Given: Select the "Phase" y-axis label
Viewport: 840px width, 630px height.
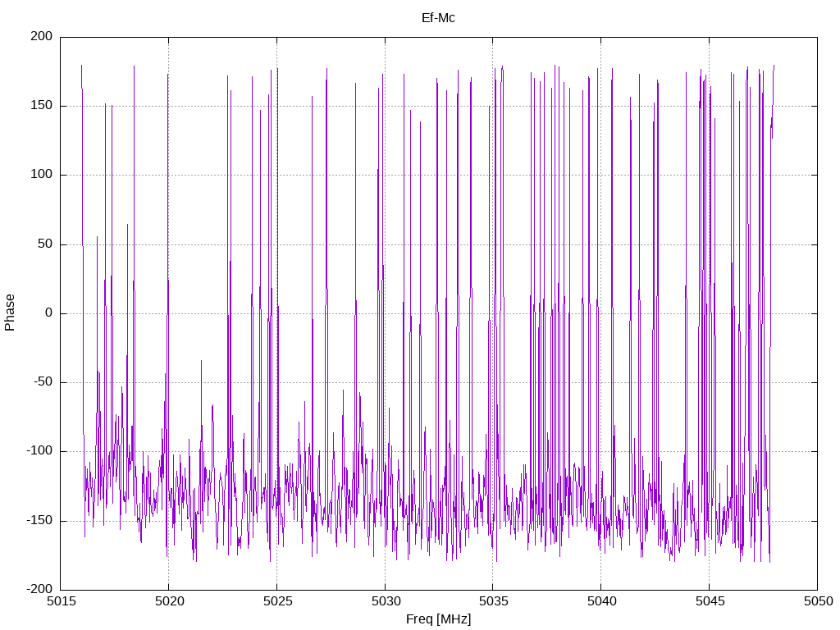Looking at the screenshot, I should click(10, 313).
